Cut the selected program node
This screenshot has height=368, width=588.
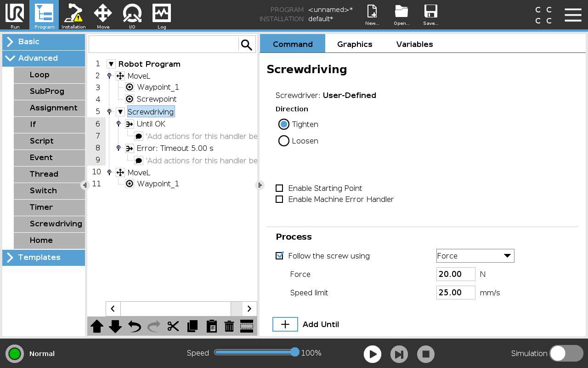tap(173, 326)
